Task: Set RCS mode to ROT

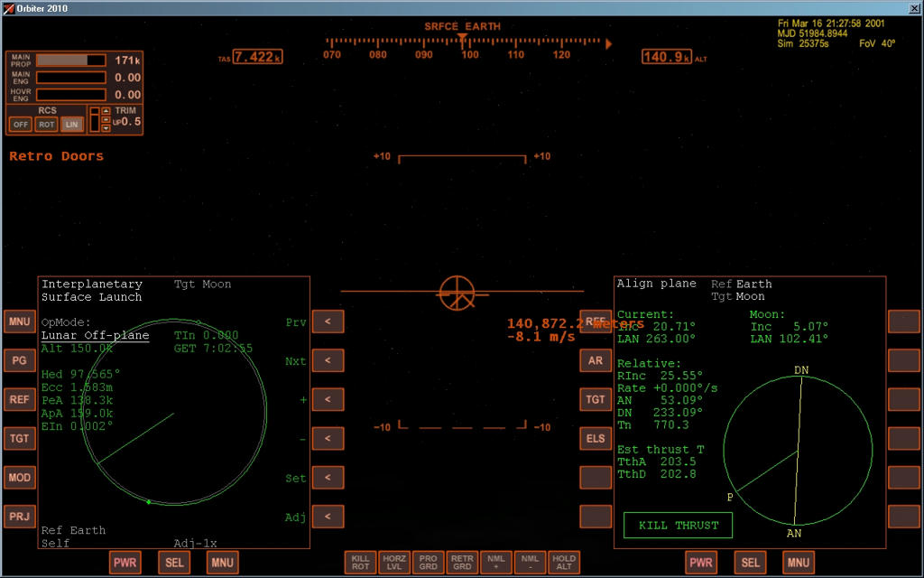Action: [47, 125]
